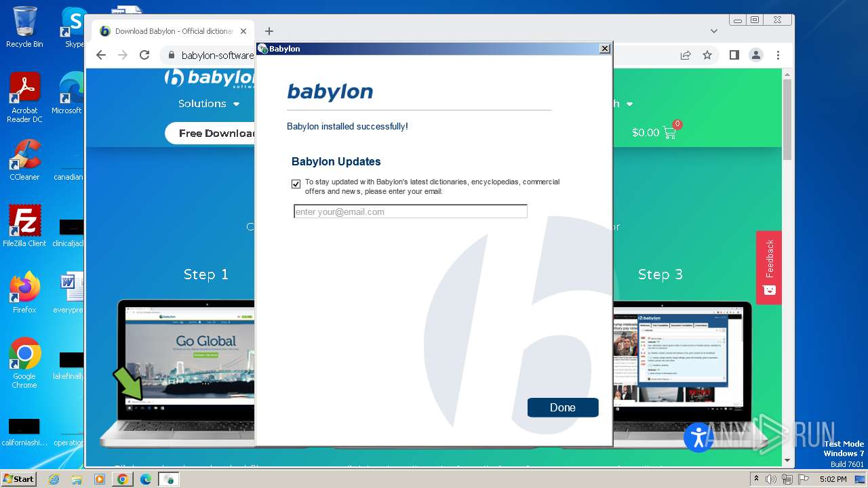Close the Download Babylon tab

[243, 31]
